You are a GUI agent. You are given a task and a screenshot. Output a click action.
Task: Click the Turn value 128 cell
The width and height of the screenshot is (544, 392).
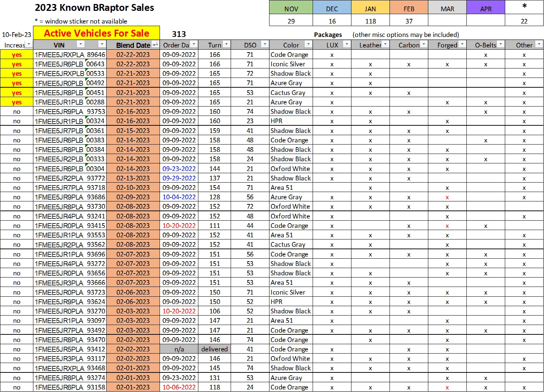(214, 197)
